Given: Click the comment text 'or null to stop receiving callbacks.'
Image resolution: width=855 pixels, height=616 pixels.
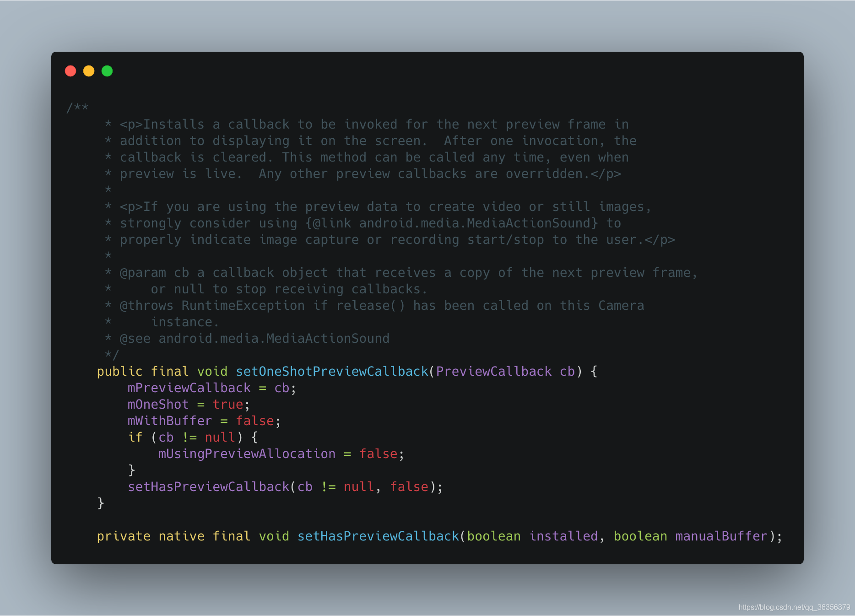Looking at the screenshot, I should click(x=289, y=289).
